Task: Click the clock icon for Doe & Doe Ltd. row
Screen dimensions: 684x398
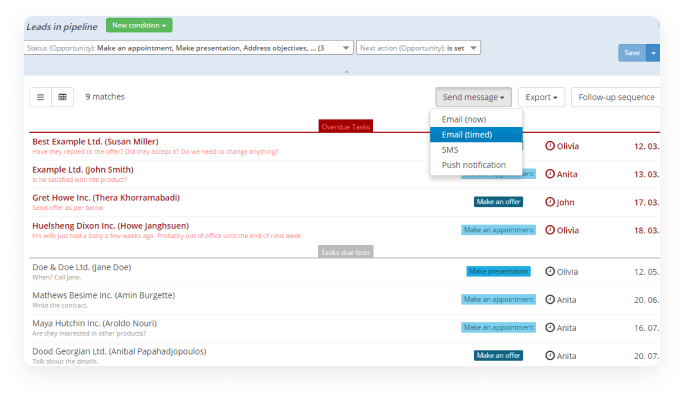Action: pyautogui.click(x=550, y=271)
